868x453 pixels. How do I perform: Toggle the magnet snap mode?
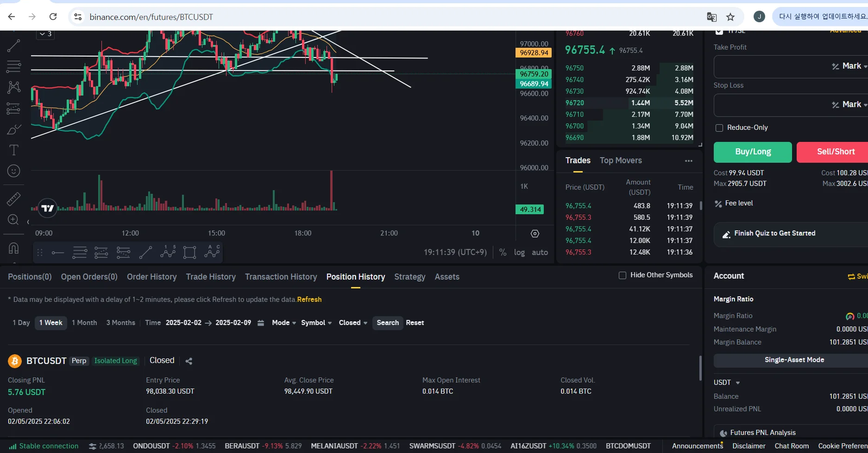(x=13, y=248)
